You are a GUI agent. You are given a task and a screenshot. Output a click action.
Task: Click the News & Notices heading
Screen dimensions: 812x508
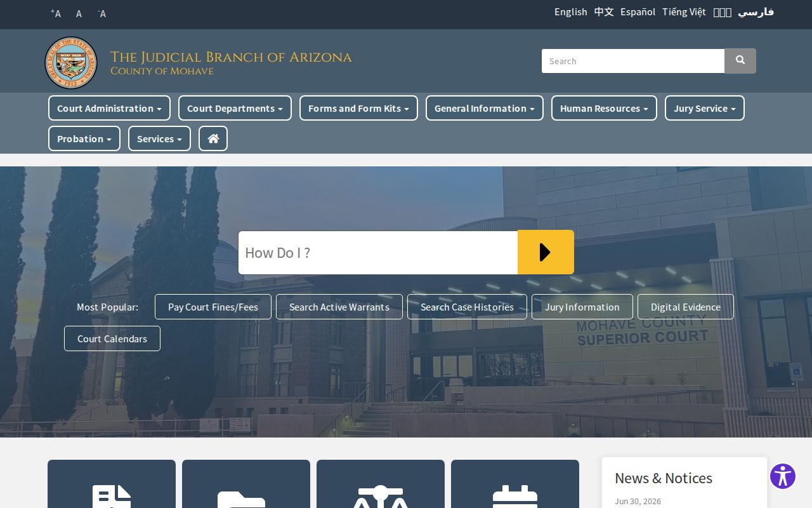tap(664, 478)
